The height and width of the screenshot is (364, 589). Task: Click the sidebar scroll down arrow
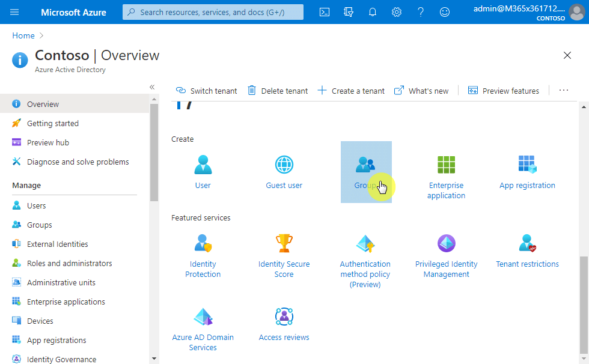pyautogui.click(x=154, y=359)
